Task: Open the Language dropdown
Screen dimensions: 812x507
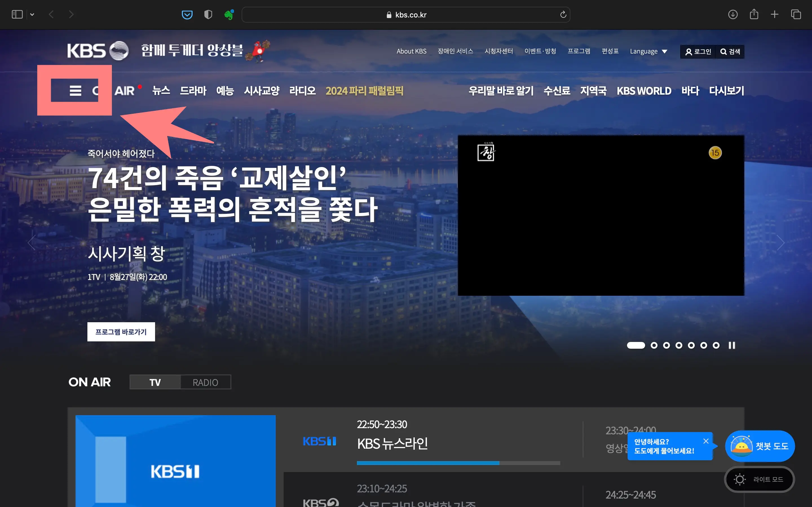Action: [x=648, y=51]
